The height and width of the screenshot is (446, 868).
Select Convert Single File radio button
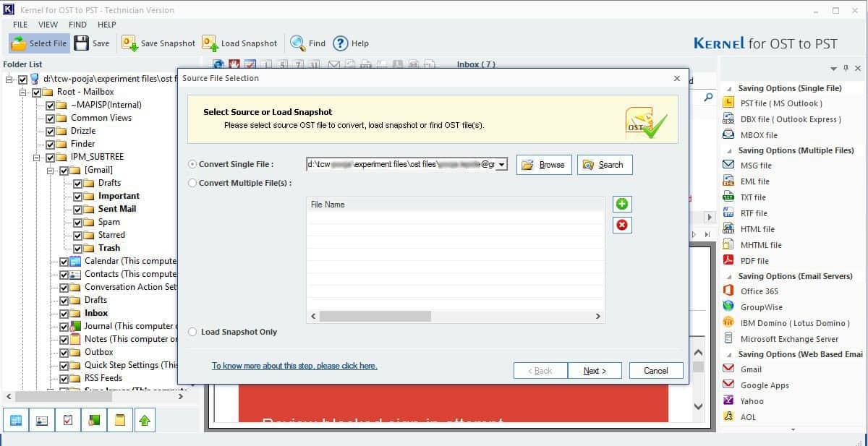point(192,165)
